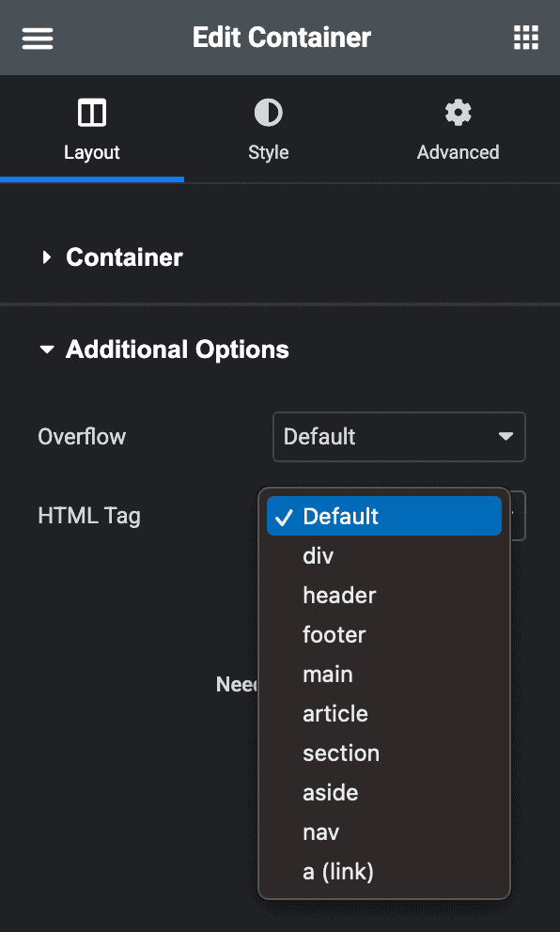Viewport: 560px width, 932px height.
Task: Select Default in HTML Tag list
Action: point(384,516)
